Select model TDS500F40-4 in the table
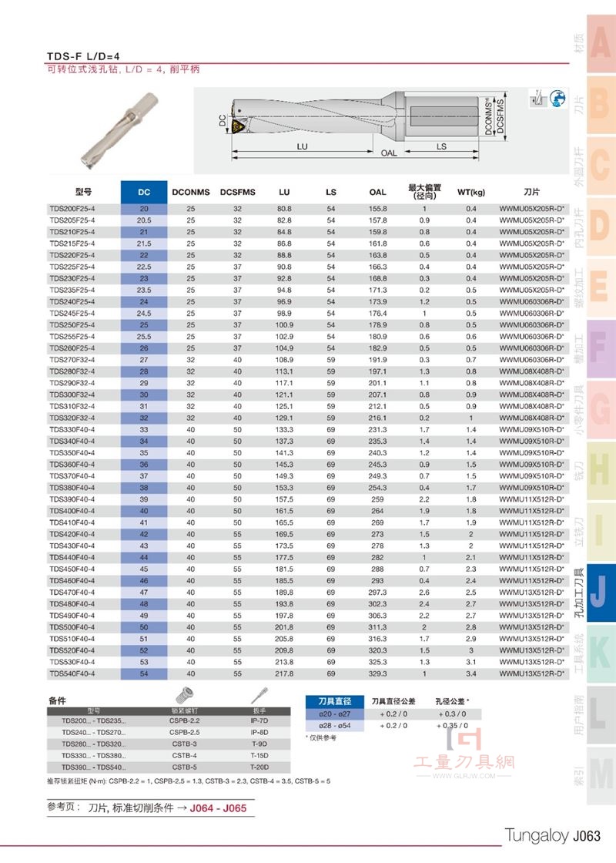This screenshot has height=863, width=616. click(x=72, y=627)
